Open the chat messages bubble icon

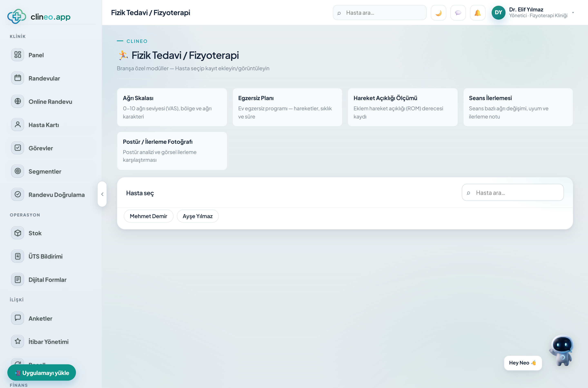[458, 13]
